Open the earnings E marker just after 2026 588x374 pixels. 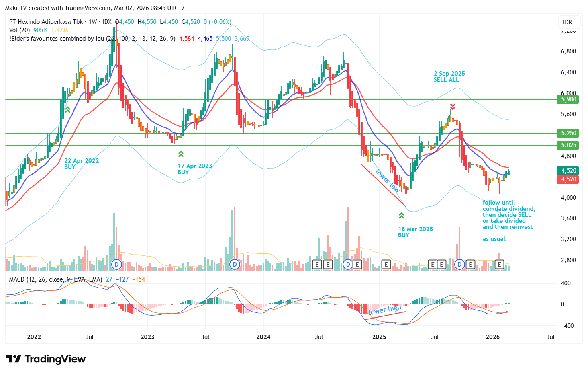pos(499,264)
